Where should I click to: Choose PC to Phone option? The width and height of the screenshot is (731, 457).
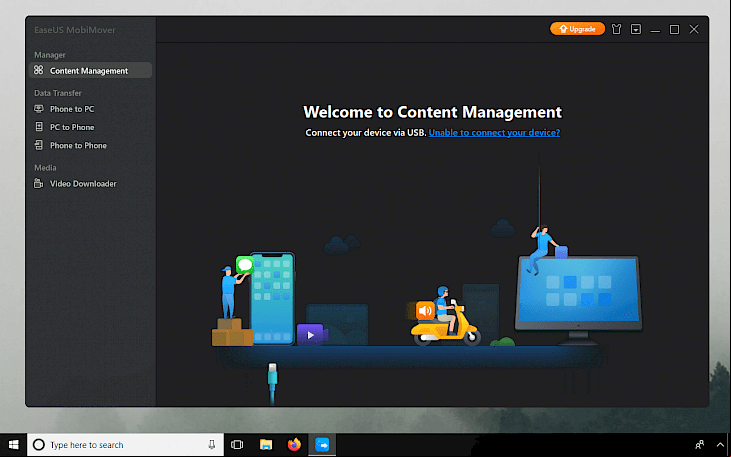point(72,127)
